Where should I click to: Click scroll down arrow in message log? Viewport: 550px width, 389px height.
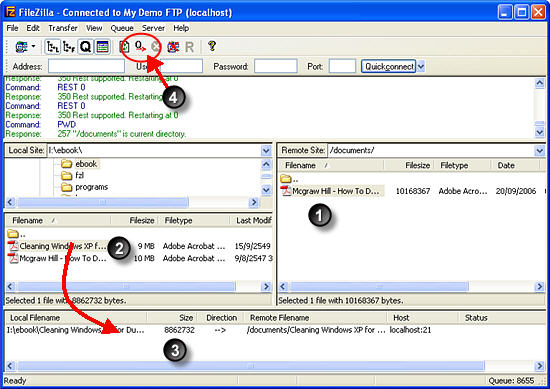pyautogui.click(x=539, y=132)
